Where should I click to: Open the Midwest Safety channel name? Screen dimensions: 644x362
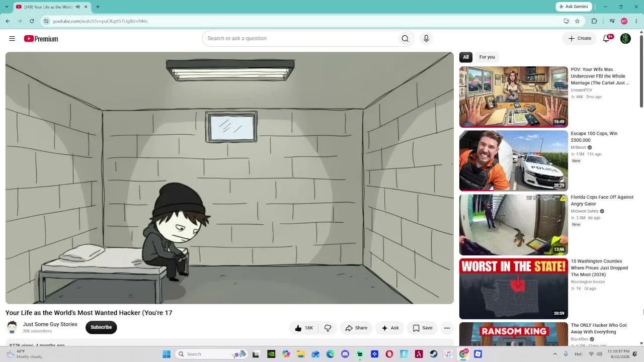point(585,211)
